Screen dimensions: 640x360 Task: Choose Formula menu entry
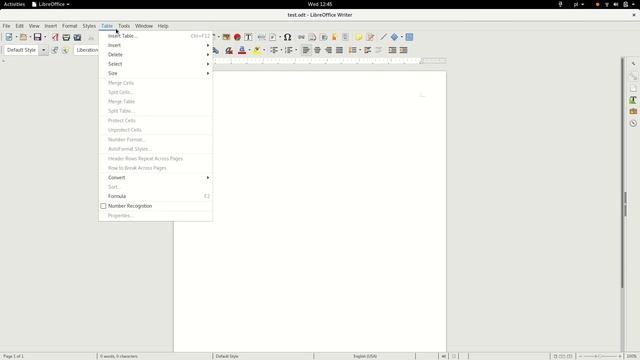[x=156, y=196]
